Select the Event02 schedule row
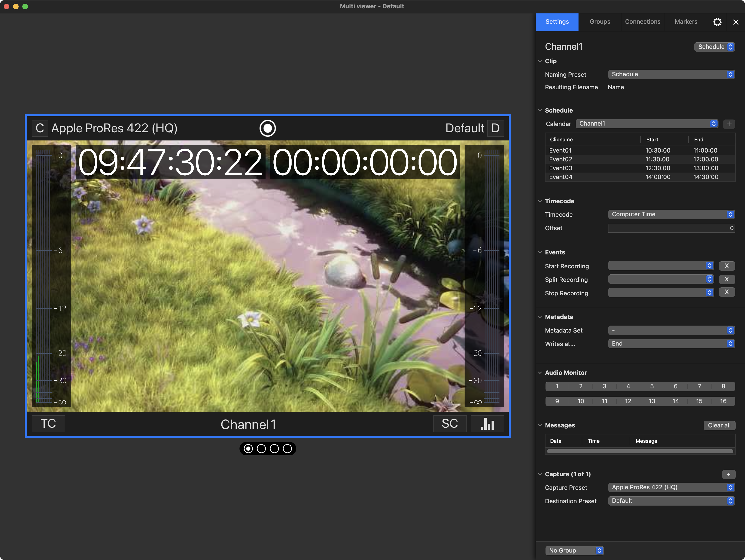This screenshot has height=560, width=745. [640, 159]
